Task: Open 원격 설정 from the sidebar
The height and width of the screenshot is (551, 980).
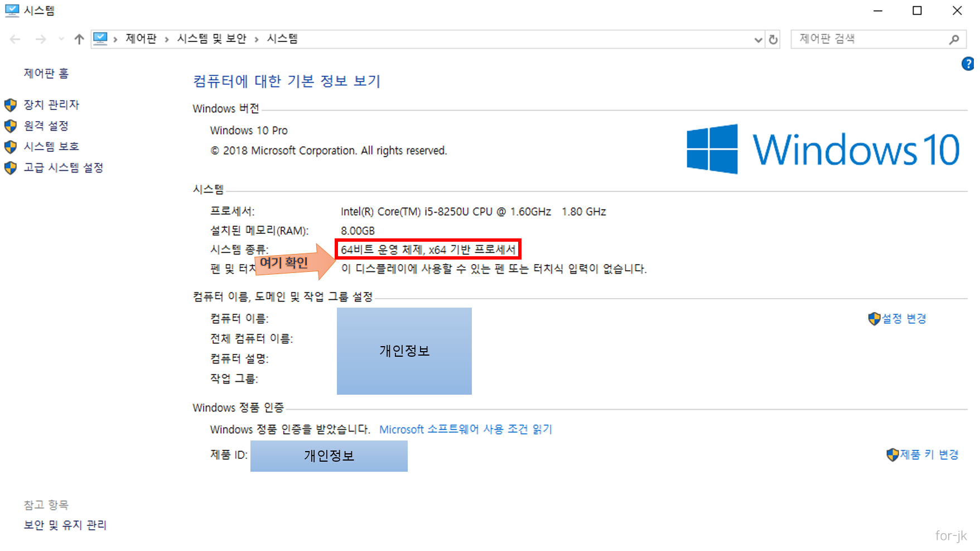Action: coord(46,126)
